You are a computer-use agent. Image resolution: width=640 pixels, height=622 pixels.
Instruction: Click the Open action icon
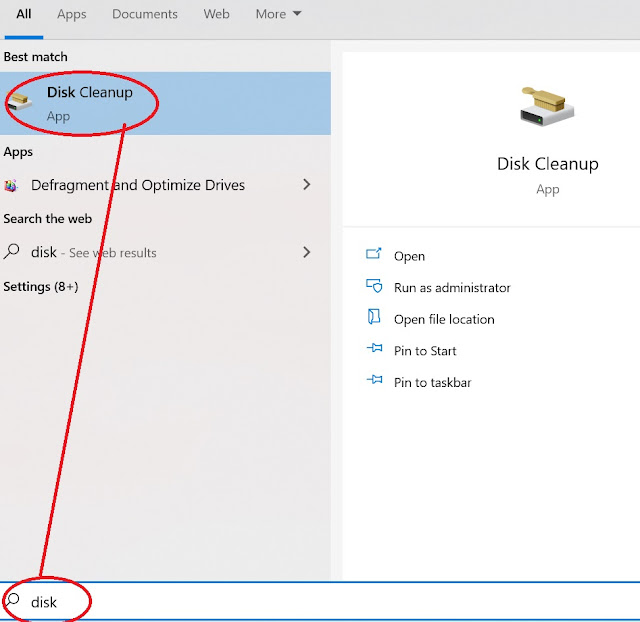(x=374, y=254)
